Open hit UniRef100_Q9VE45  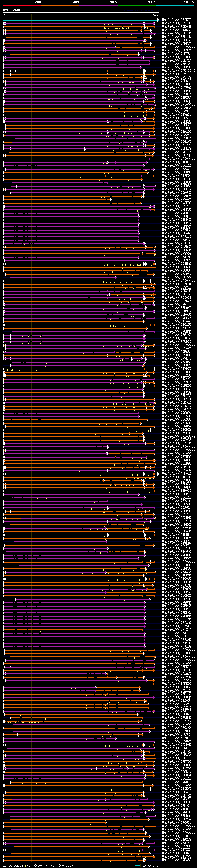[177, 358]
